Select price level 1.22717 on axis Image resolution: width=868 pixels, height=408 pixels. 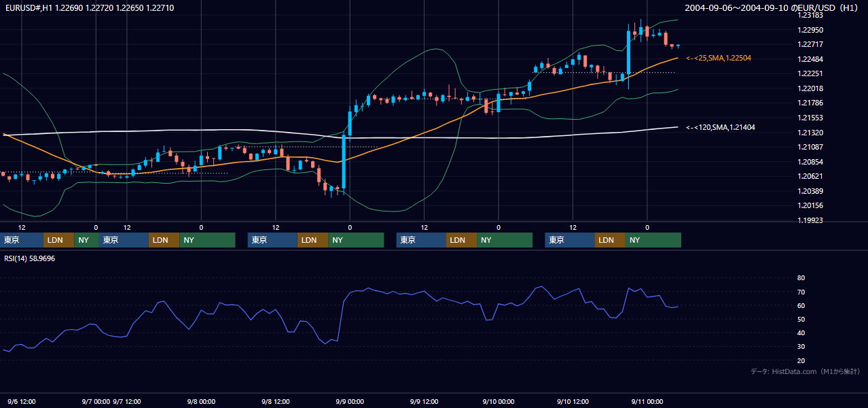point(810,44)
